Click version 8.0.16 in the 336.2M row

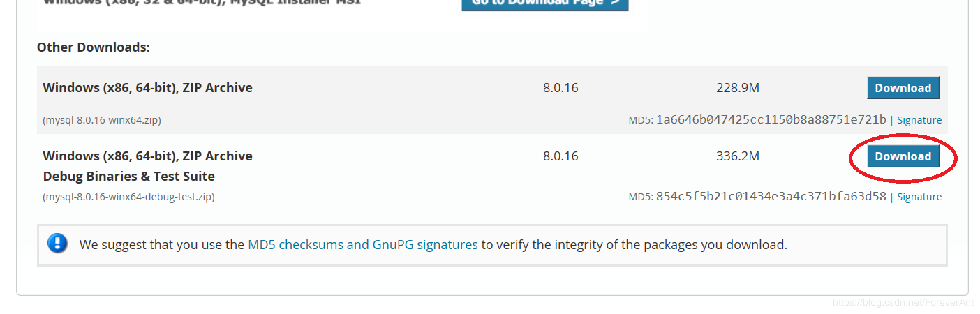pos(560,156)
